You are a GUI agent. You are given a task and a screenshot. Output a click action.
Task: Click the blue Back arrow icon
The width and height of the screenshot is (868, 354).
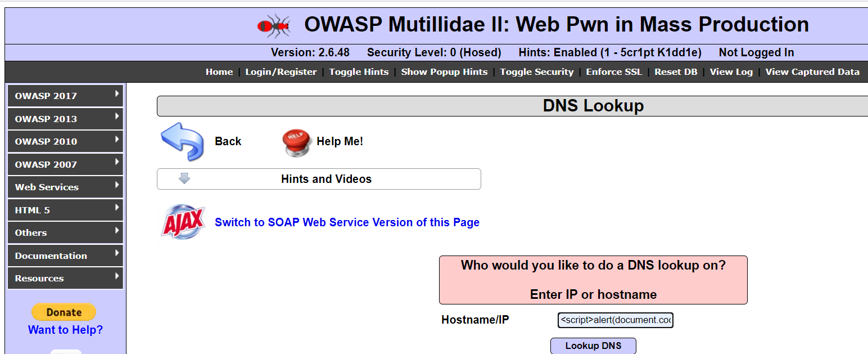[x=181, y=141]
